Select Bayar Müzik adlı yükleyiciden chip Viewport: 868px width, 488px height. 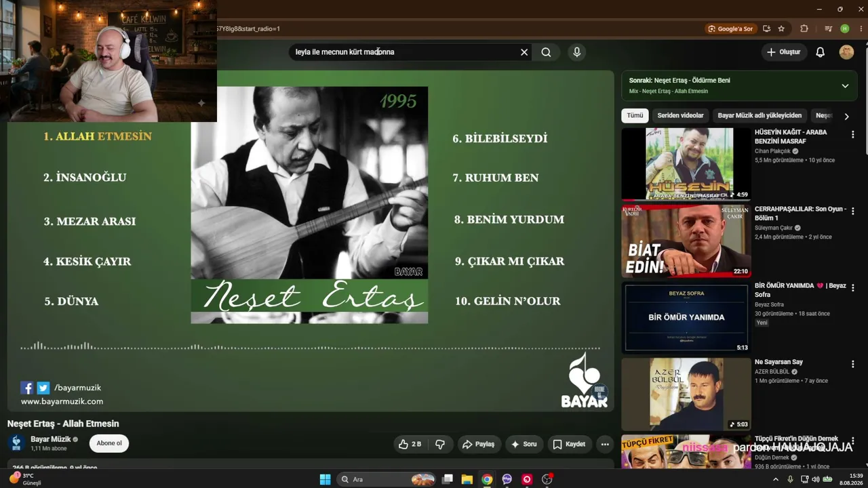coord(759,116)
